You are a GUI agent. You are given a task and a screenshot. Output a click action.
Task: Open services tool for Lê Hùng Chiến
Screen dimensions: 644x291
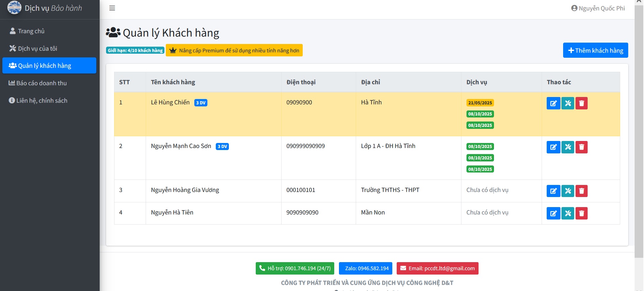coord(567,103)
